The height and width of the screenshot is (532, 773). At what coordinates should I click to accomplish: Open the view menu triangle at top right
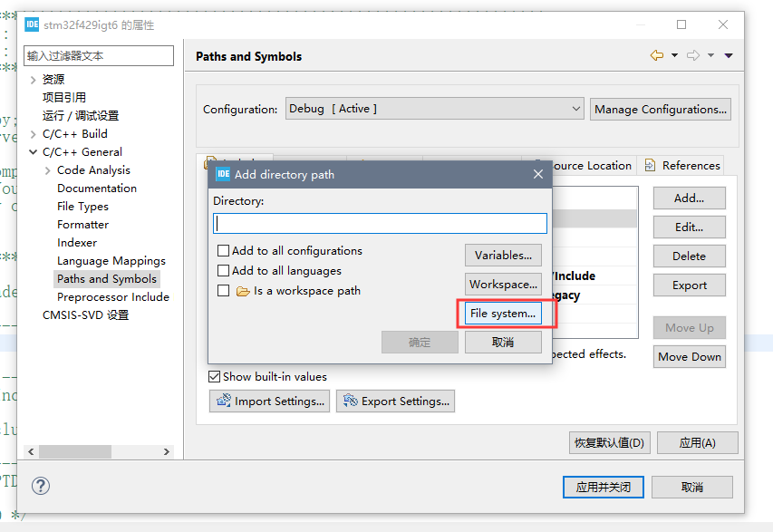728,54
